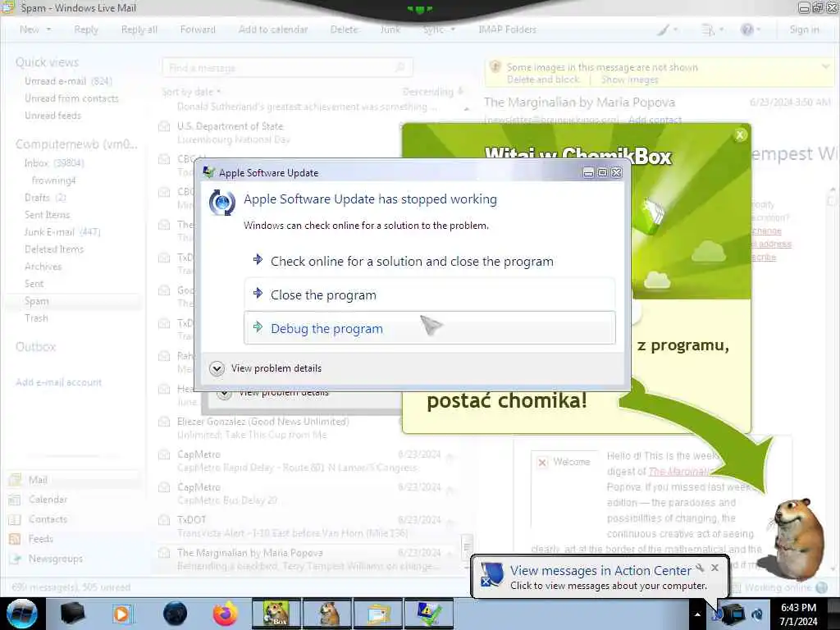Viewport: 840px width, 630px height.
Task: Click the Action Center flag icon in balloon
Action: tap(491, 575)
